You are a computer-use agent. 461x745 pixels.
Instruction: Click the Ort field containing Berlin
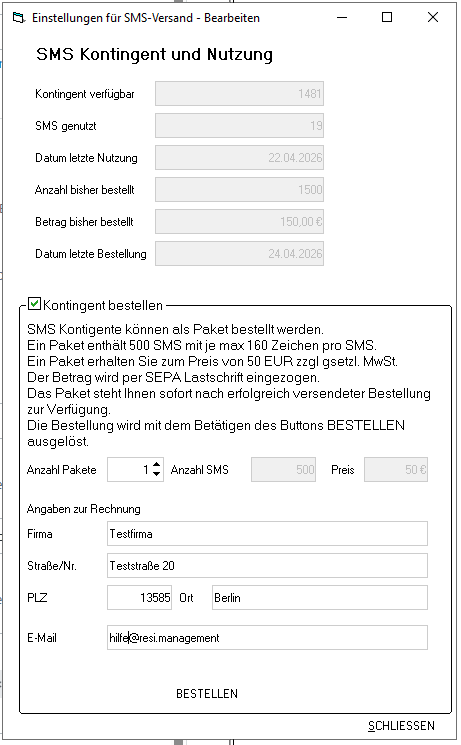coord(320,597)
